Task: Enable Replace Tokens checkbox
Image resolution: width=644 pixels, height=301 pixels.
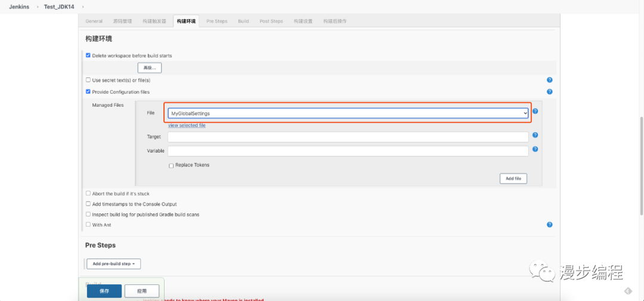Action: (171, 166)
